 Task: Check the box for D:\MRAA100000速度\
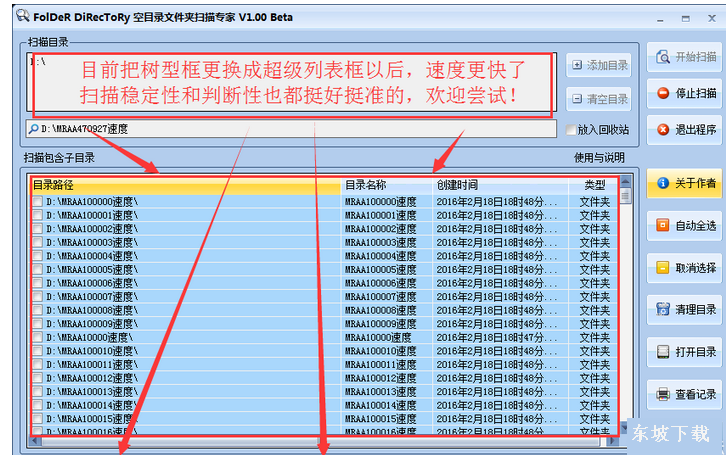pyautogui.click(x=38, y=201)
